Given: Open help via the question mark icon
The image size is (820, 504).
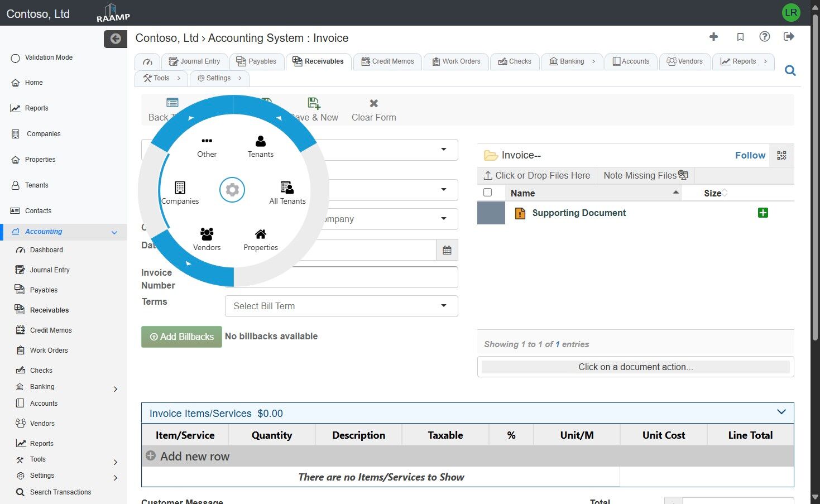Looking at the screenshot, I should pyautogui.click(x=765, y=37).
